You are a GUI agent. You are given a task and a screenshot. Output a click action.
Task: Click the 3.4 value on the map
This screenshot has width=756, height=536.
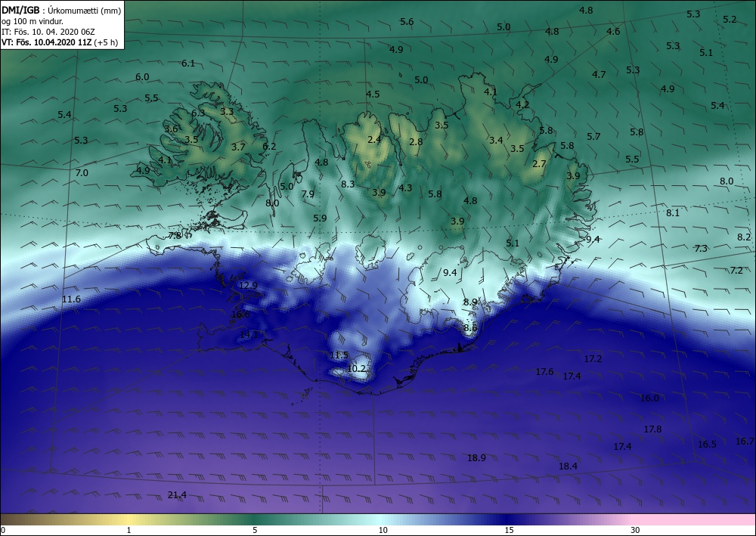click(x=496, y=141)
